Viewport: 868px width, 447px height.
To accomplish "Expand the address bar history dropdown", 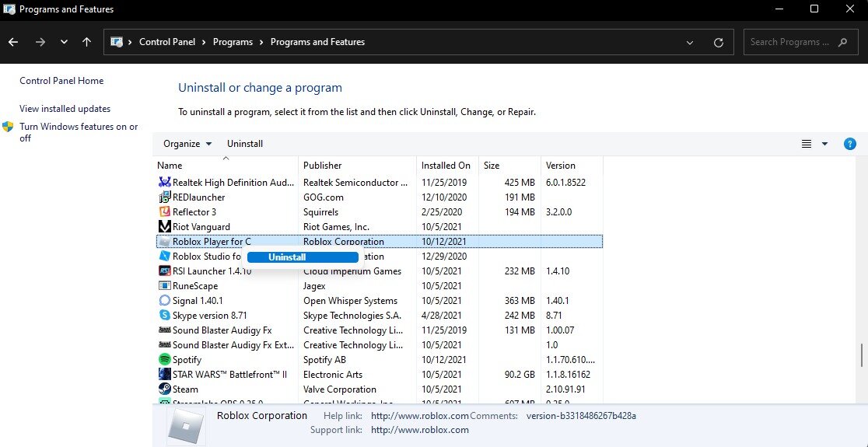I will tap(691, 42).
